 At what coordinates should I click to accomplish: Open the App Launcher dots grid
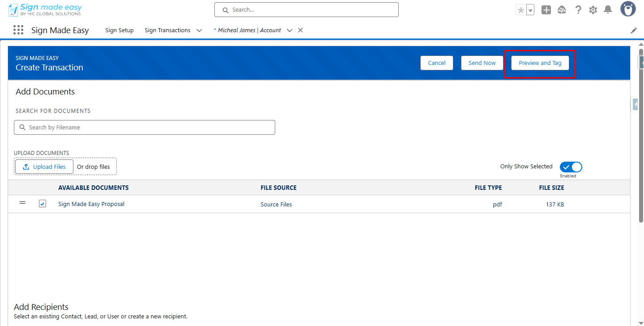(18, 30)
